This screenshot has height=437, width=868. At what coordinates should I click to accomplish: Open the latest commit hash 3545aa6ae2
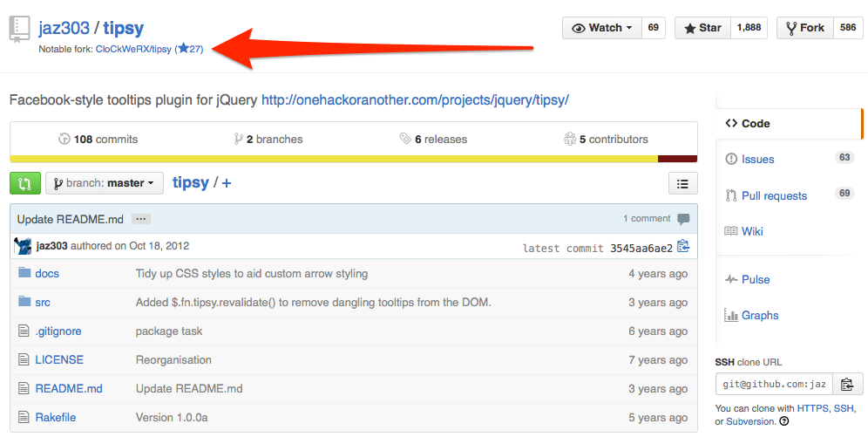641,248
